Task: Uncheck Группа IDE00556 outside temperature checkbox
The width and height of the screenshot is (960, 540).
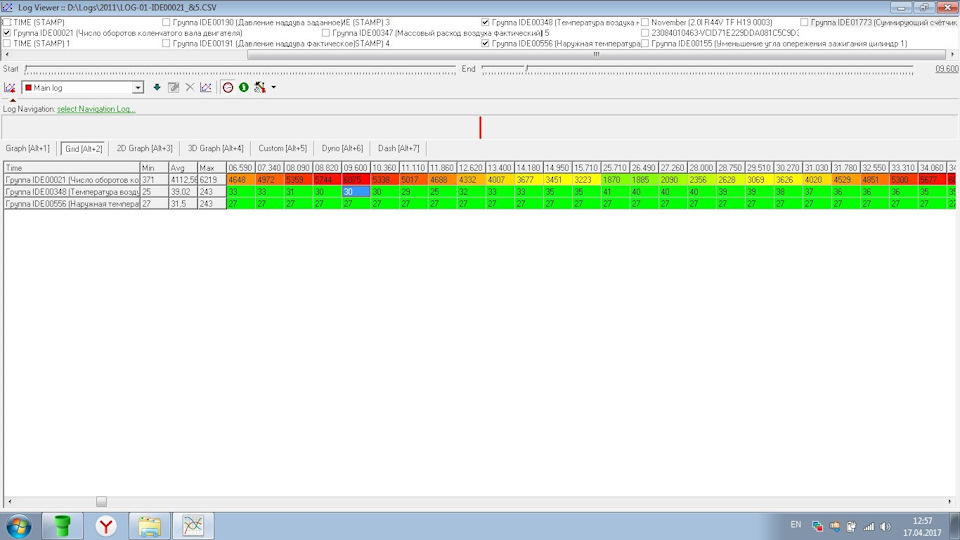Action: 485,43
